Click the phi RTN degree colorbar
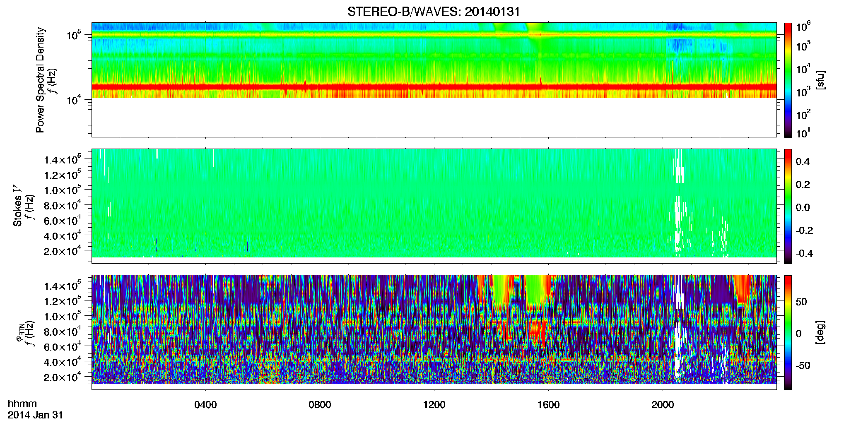The image size is (868, 447). tap(788, 332)
